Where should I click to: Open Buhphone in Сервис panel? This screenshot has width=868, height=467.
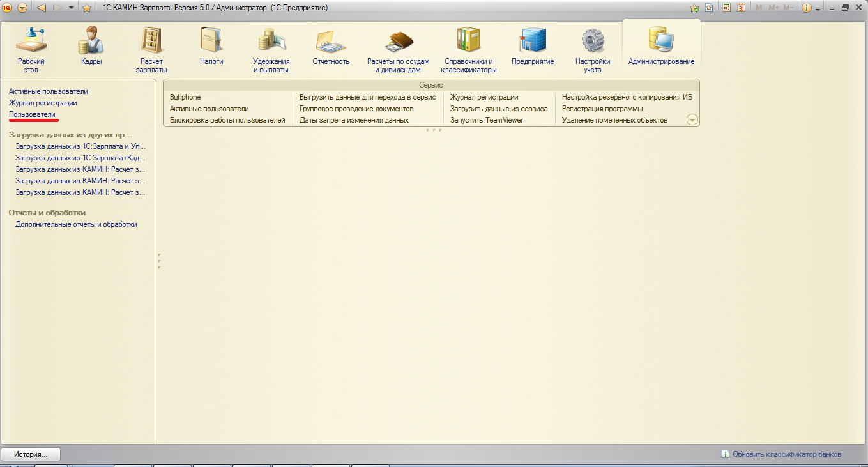point(185,97)
